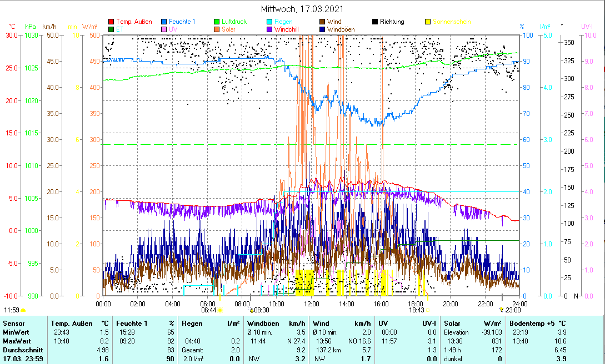Select the Solar legend label

(x=228, y=29)
